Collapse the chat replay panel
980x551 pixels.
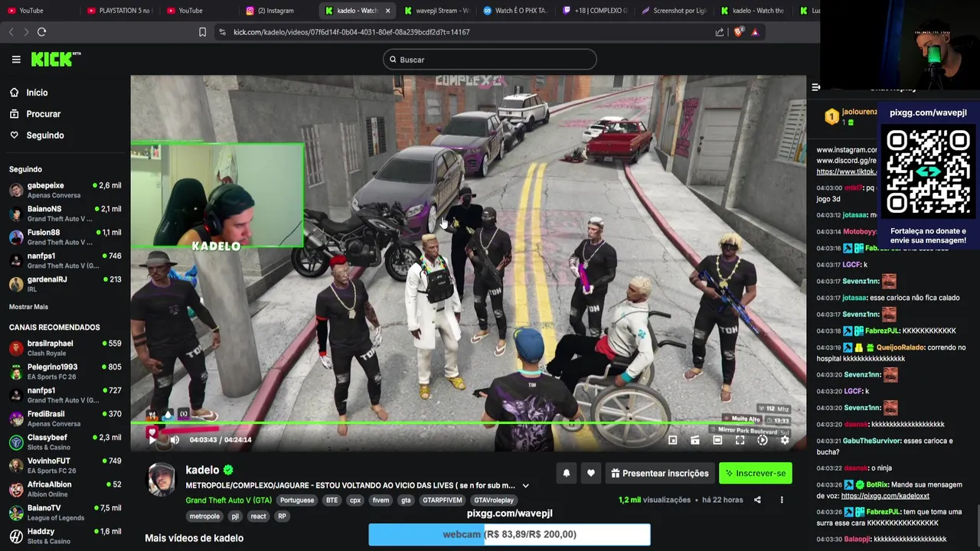coord(815,87)
